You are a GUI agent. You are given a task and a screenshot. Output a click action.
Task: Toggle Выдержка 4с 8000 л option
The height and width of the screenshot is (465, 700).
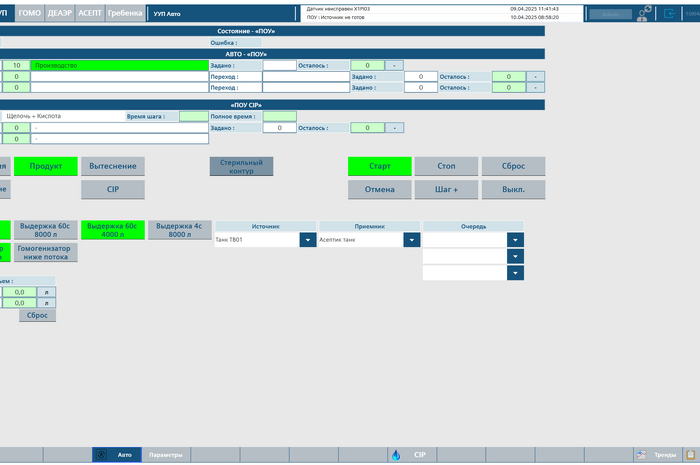pyautogui.click(x=179, y=230)
